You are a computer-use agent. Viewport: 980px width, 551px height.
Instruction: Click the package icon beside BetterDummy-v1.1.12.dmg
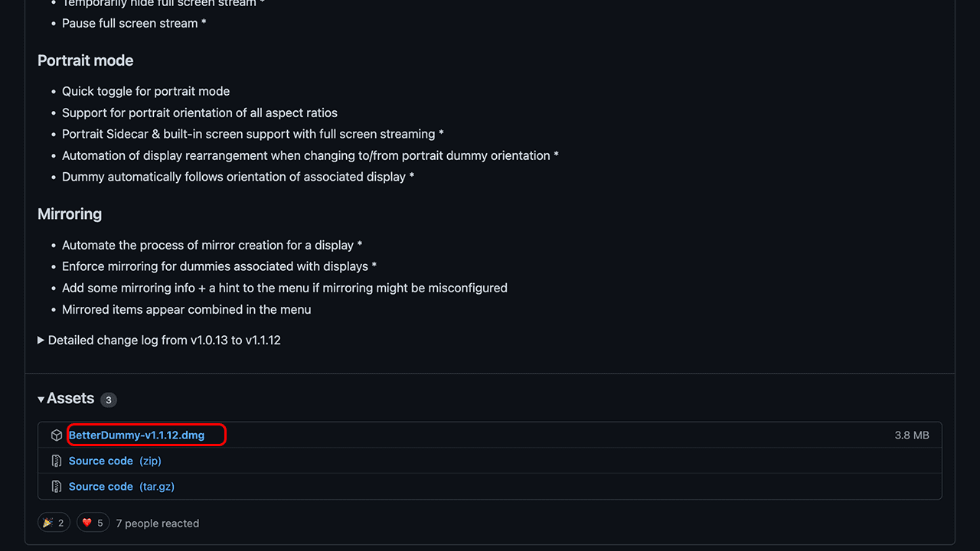pos(56,435)
